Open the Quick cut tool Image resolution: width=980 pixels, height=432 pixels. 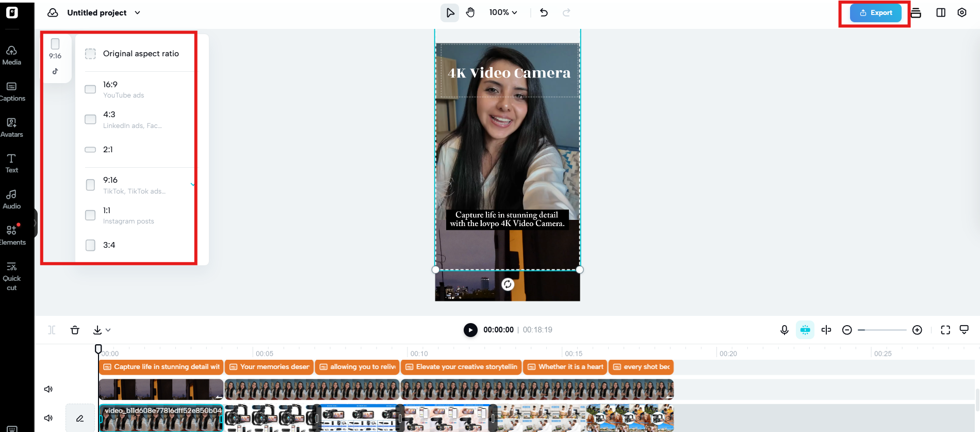(11, 277)
